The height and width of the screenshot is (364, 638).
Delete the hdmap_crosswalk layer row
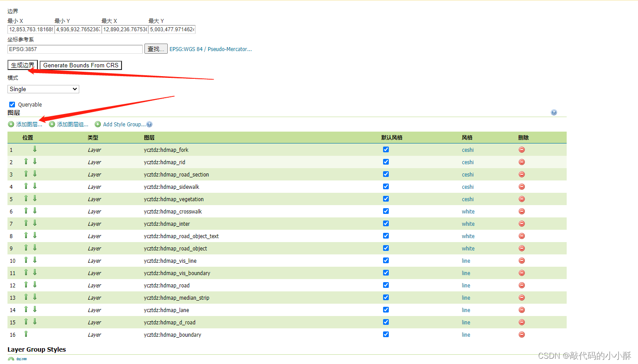point(522,211)
